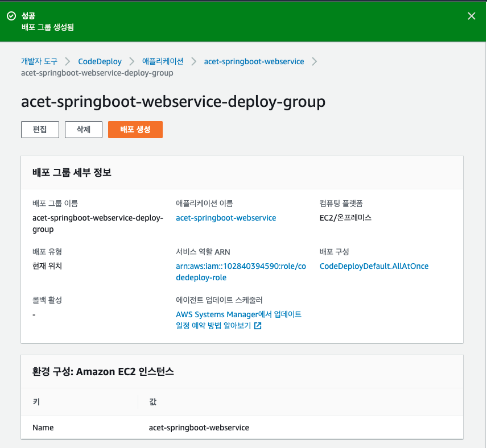Image resolution: width=487 pixels, height=448 pixels.
Task: Open CodeDeployDefault.AllAtOnce deployment config link
Action: (x=374, y=266)
